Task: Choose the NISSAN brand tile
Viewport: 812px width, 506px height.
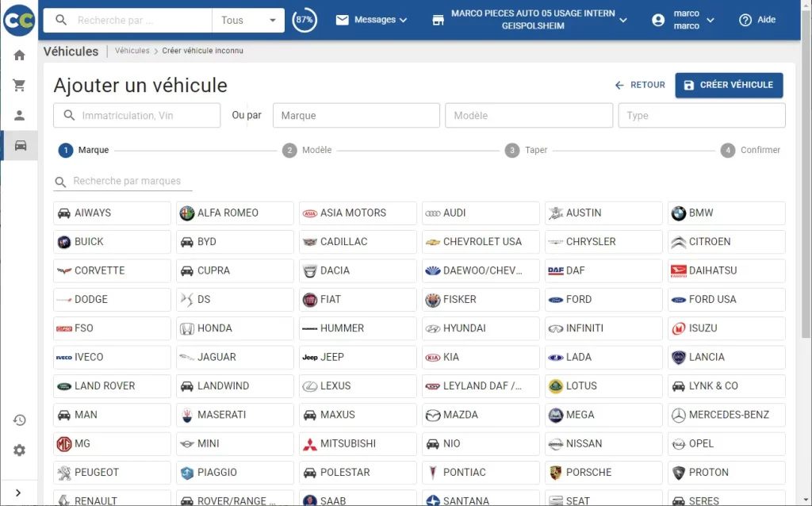Action: [603, 444]
